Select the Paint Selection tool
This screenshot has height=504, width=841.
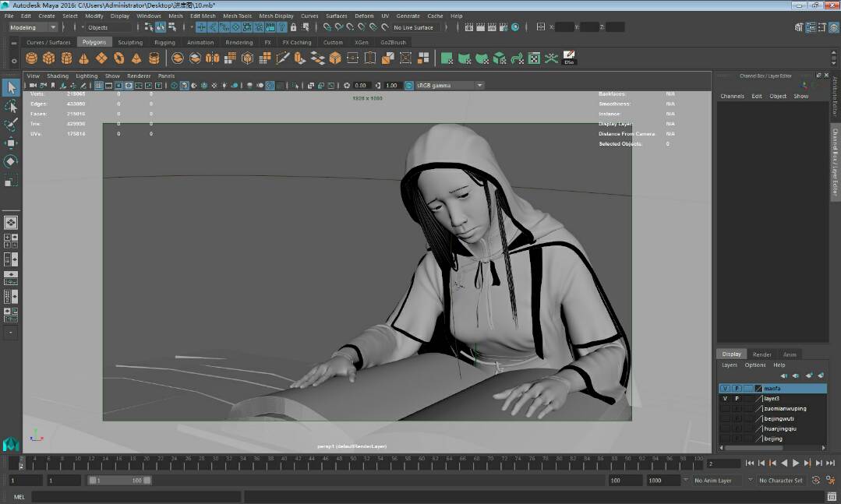tap(11, 125)
